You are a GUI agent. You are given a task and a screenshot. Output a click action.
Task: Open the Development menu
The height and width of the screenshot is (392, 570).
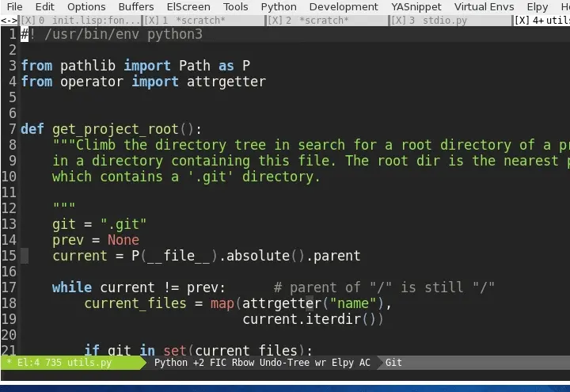click(x=344, y=6)
